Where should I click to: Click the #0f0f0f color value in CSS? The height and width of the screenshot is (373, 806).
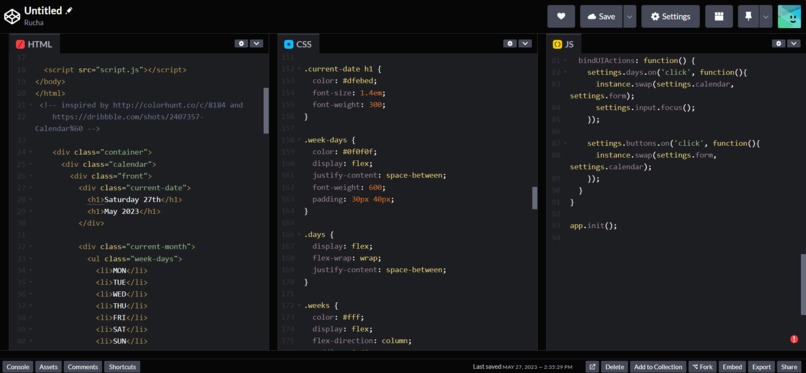[x=359, y=152]
